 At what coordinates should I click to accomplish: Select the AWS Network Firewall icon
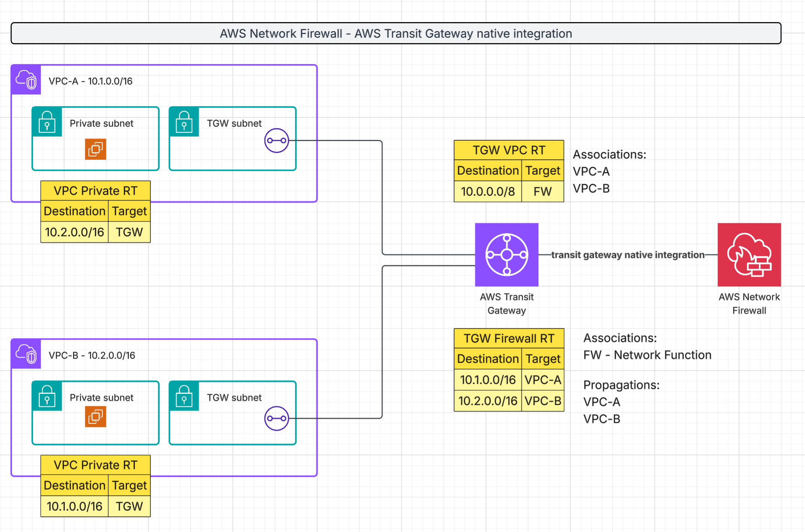click(749, 255)
